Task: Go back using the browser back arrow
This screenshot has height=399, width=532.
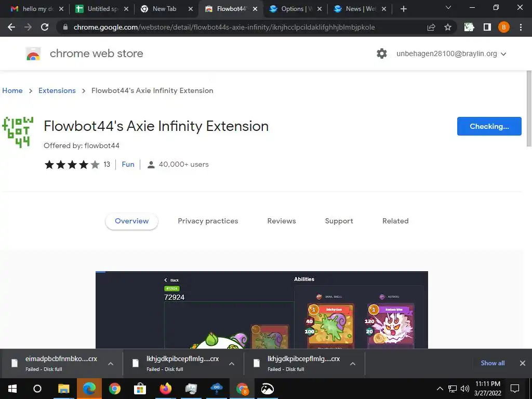Action: [11, 27]
